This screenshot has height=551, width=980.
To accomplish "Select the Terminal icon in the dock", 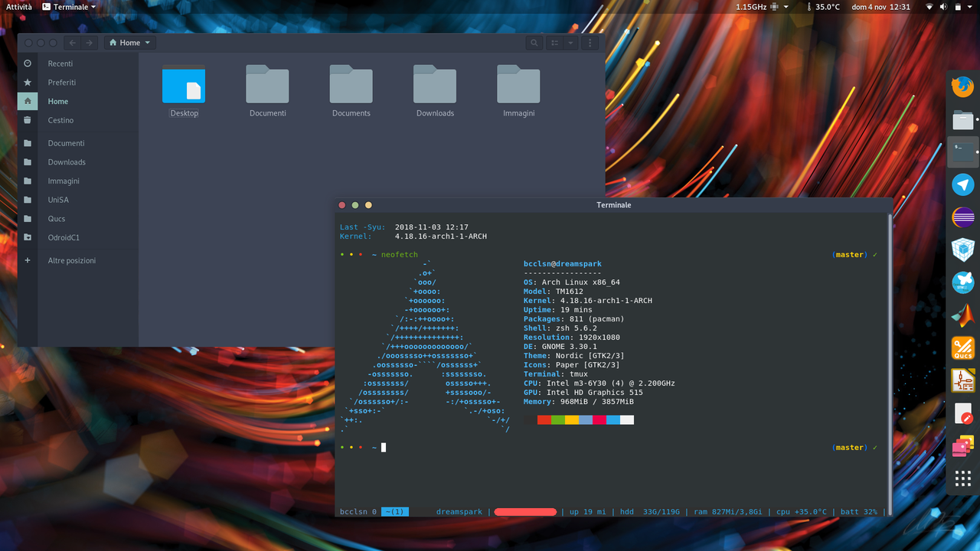I will (x=962, y=152).
